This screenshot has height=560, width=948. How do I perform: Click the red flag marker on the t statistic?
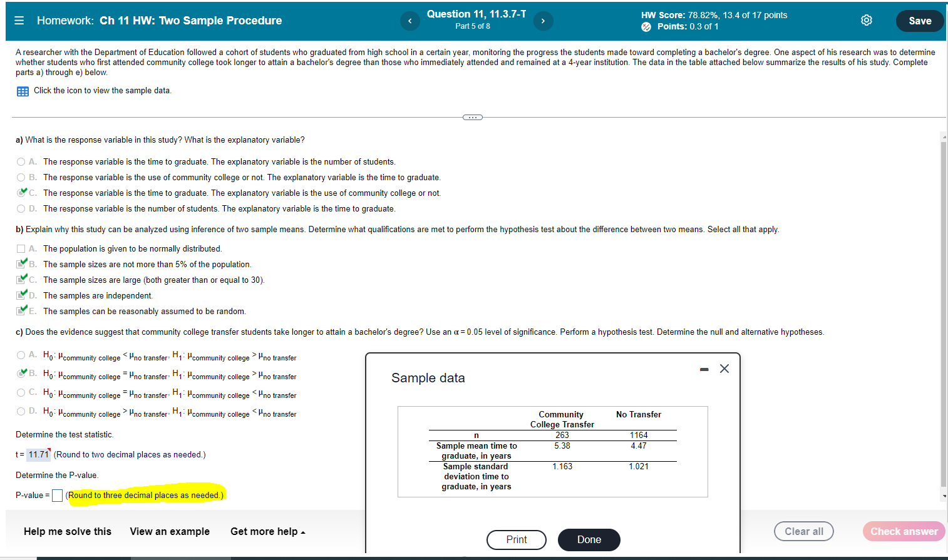point(48,449)
